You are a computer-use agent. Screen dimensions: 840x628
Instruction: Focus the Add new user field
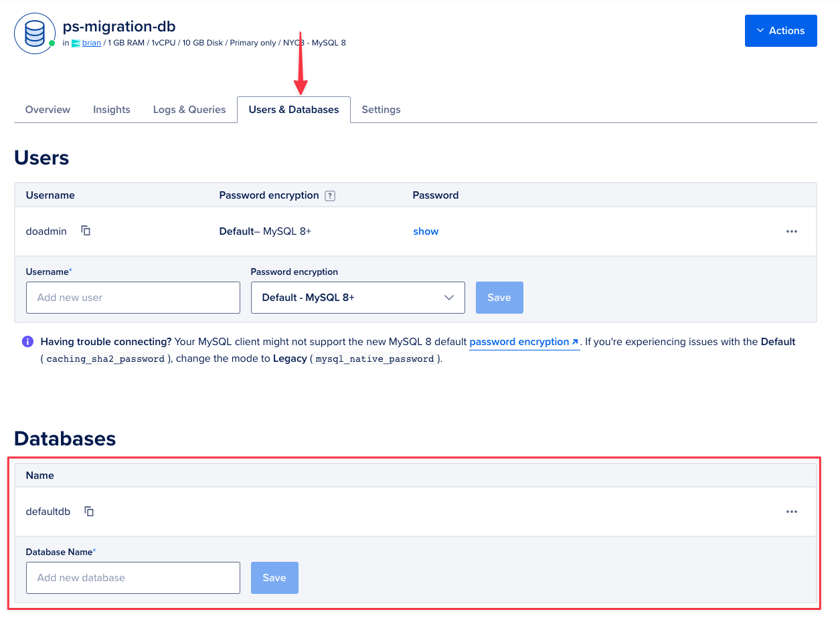click(133, 298)
